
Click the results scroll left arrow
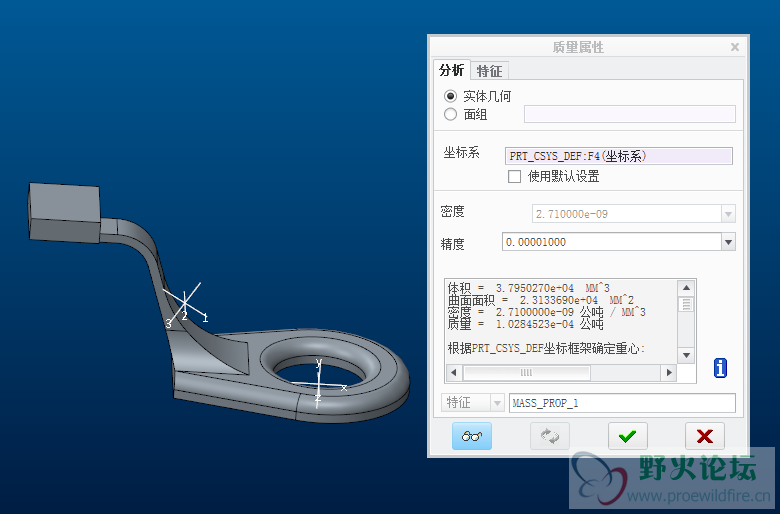(453, 372)
